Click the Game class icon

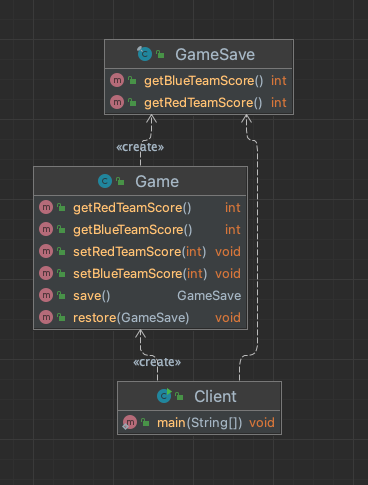point(105,181)
